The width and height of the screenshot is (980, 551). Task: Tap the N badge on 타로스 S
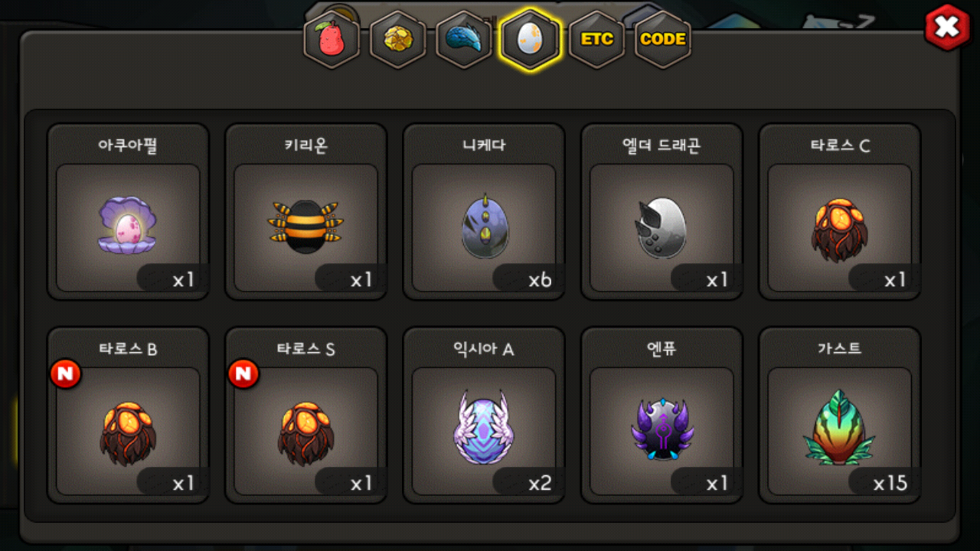[x=243, y=373]
